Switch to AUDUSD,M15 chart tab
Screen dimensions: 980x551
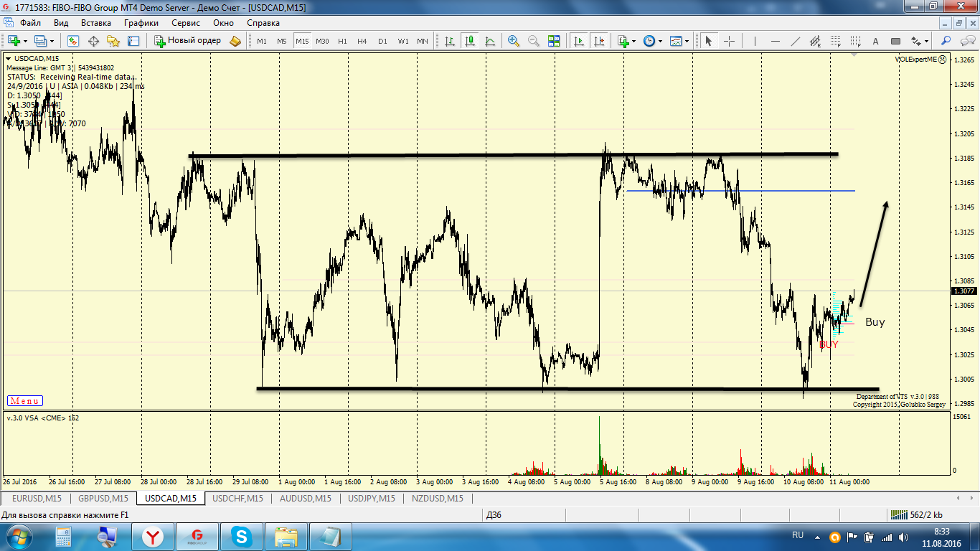[306, 498]
